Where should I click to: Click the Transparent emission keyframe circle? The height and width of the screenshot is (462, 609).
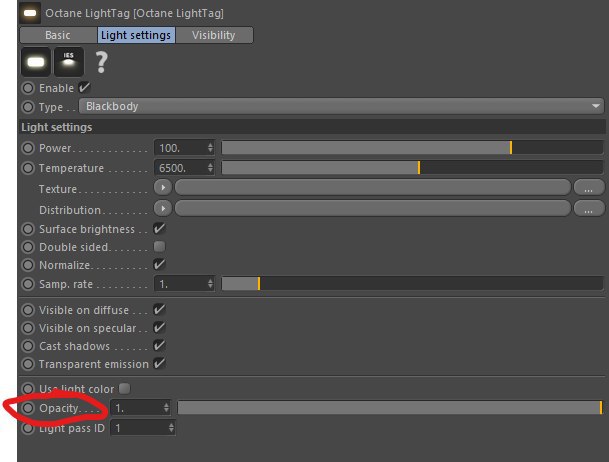28,364
